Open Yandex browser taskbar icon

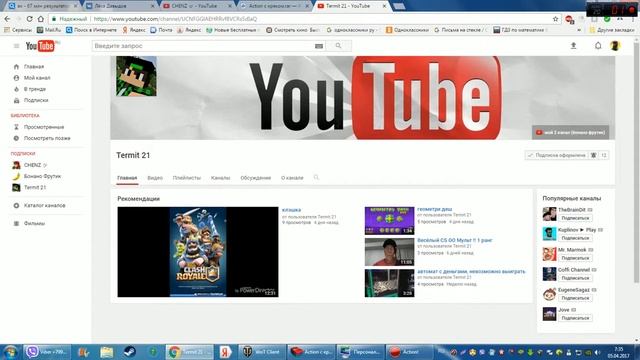point(225,351)
